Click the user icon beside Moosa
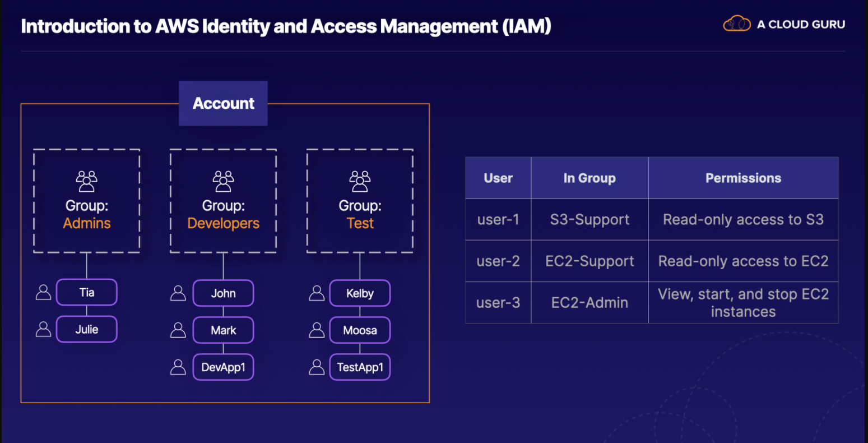 317,330
